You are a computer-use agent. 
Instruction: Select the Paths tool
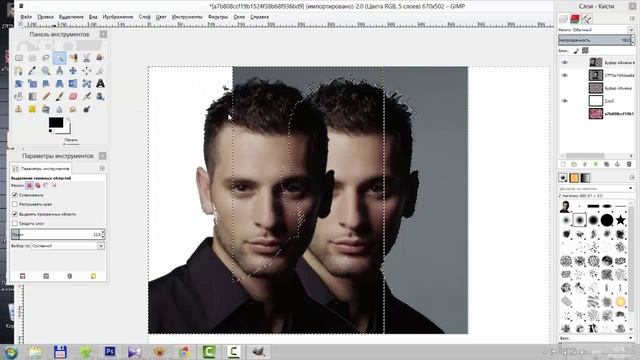click(x=19, y=71)
